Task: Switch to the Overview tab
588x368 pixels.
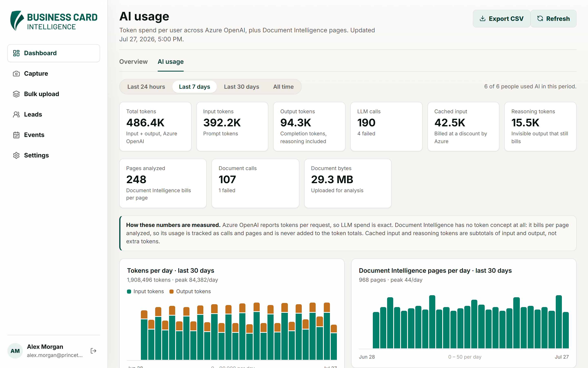Action: click(x=133, y=62)
